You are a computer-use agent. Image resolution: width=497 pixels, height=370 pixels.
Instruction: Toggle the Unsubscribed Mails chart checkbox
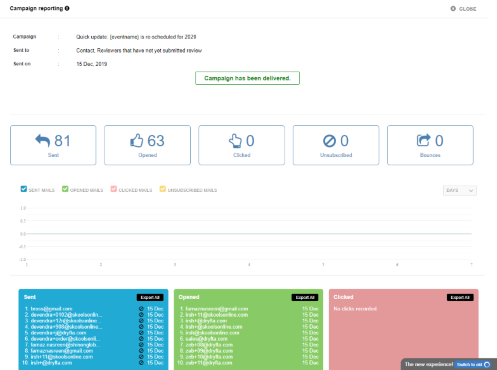point(163,189)
